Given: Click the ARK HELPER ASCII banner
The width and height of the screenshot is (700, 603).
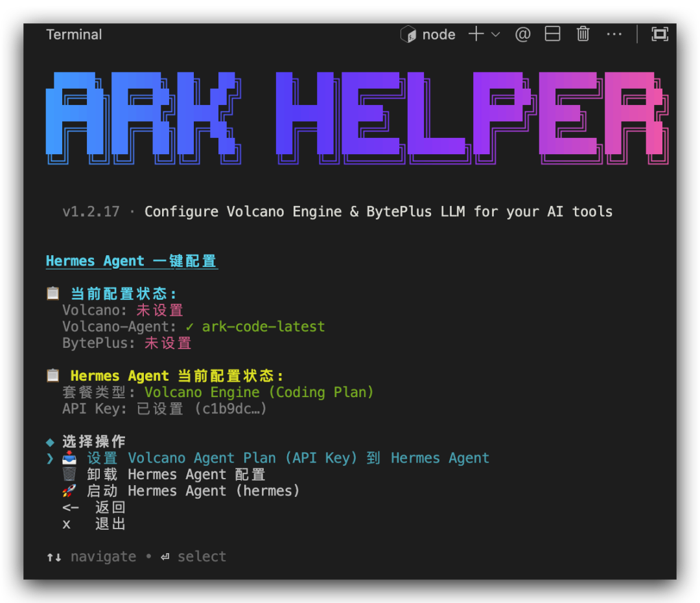Looking at the screenshot, I should click(357, 118).
